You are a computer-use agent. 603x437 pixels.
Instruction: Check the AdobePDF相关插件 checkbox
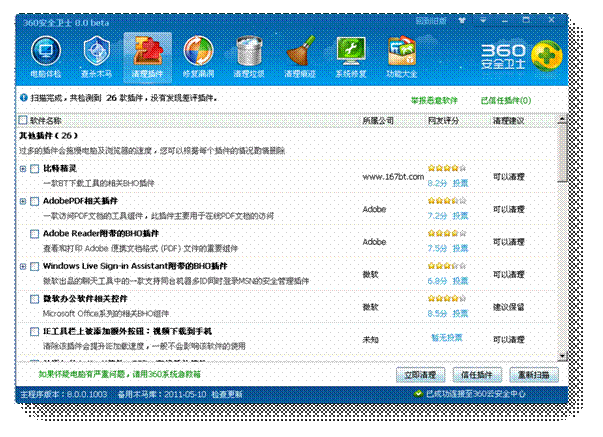35,201
